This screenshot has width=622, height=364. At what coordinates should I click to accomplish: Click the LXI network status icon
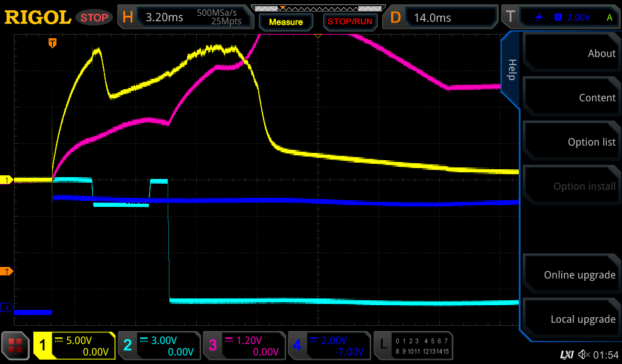(x=566, y=354)
